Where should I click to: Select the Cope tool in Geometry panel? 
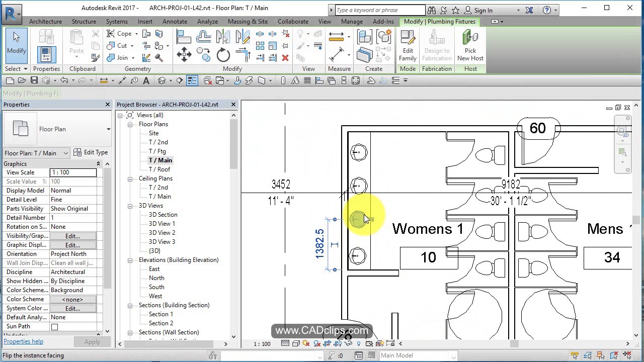(122, 33)
